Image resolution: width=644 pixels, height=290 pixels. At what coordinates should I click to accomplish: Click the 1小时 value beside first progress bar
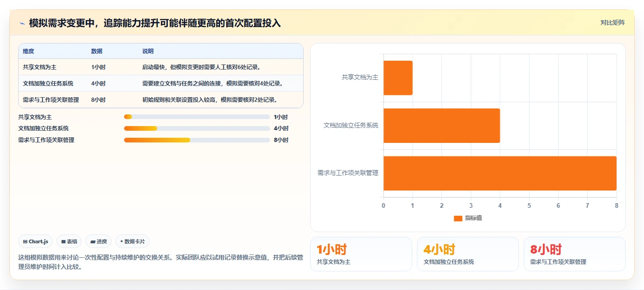(281, 117)
